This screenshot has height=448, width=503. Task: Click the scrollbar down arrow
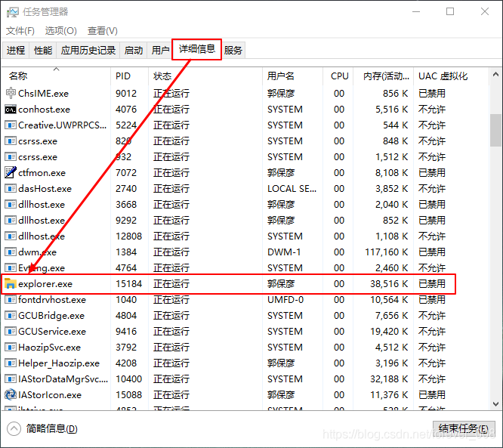(x=495, y=403)
